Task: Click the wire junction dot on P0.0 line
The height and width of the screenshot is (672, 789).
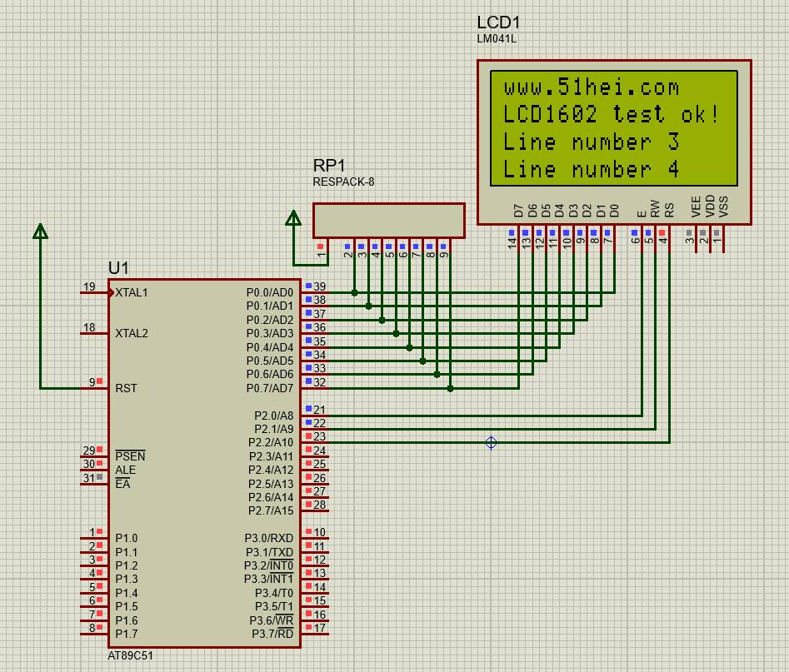Action: 355,293
